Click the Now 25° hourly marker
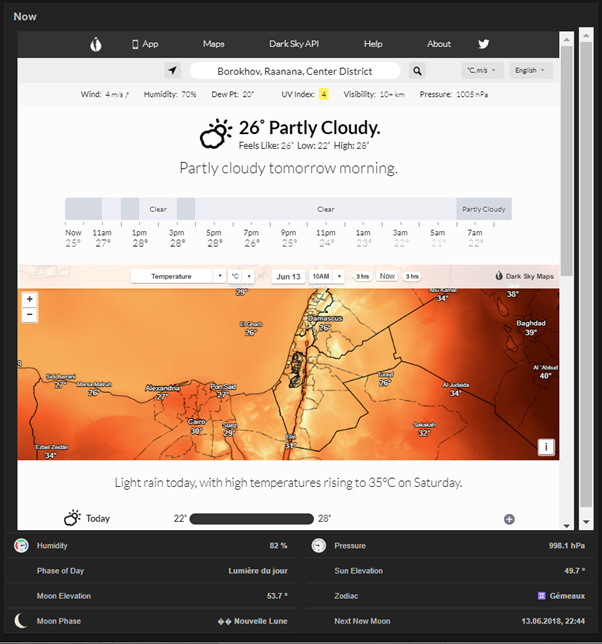The image size is (602, 644). point(73,238)
